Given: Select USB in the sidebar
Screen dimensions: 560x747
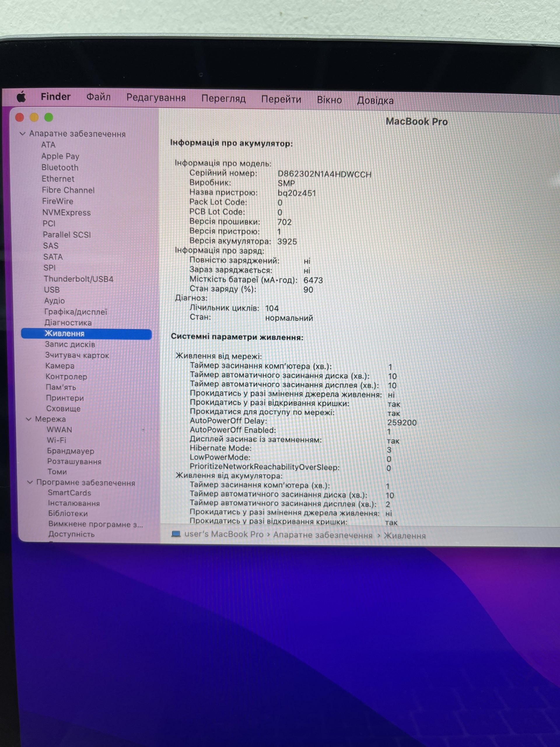Looking at the screenshot, I should [52, 290].
